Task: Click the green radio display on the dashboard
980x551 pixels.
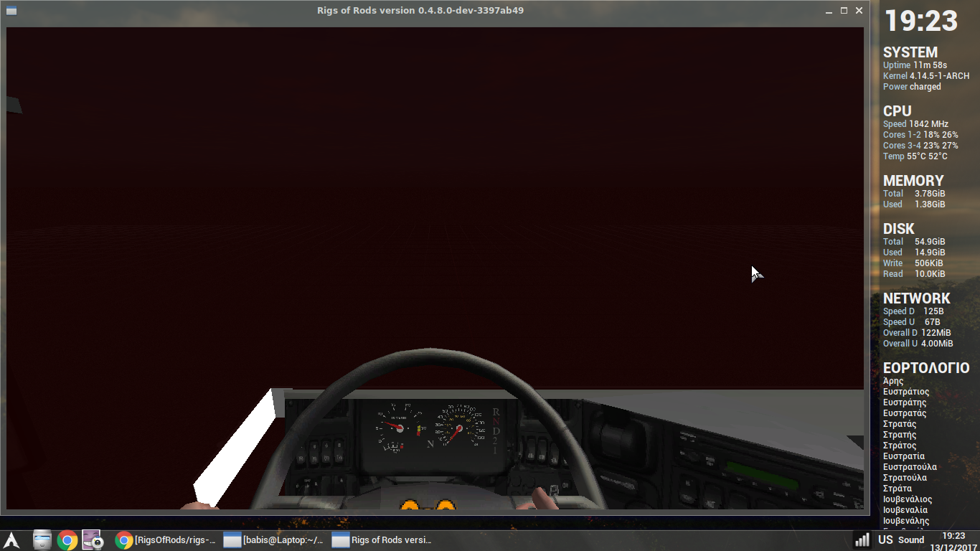Action: [x=762, y=476]
